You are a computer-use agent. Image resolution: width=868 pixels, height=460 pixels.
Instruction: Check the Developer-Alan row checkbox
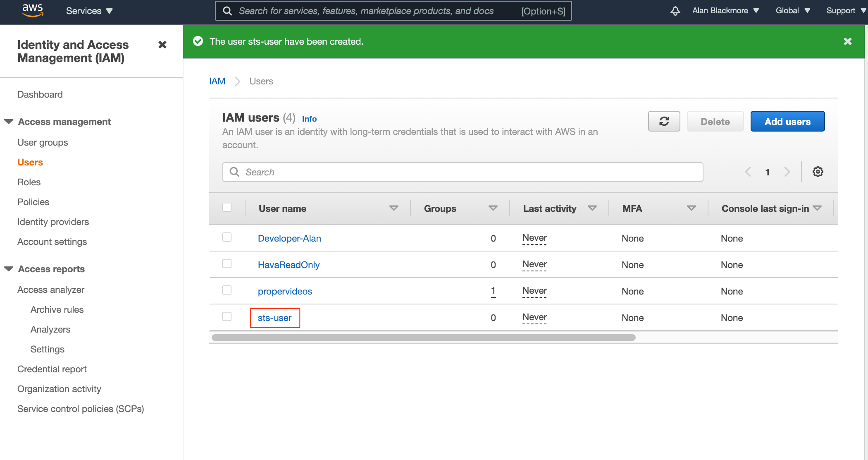pyautogui.click(x=227, y=237)
